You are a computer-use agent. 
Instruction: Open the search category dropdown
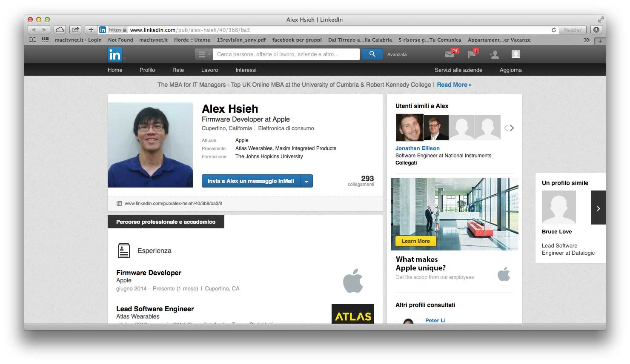pos(203,54)
